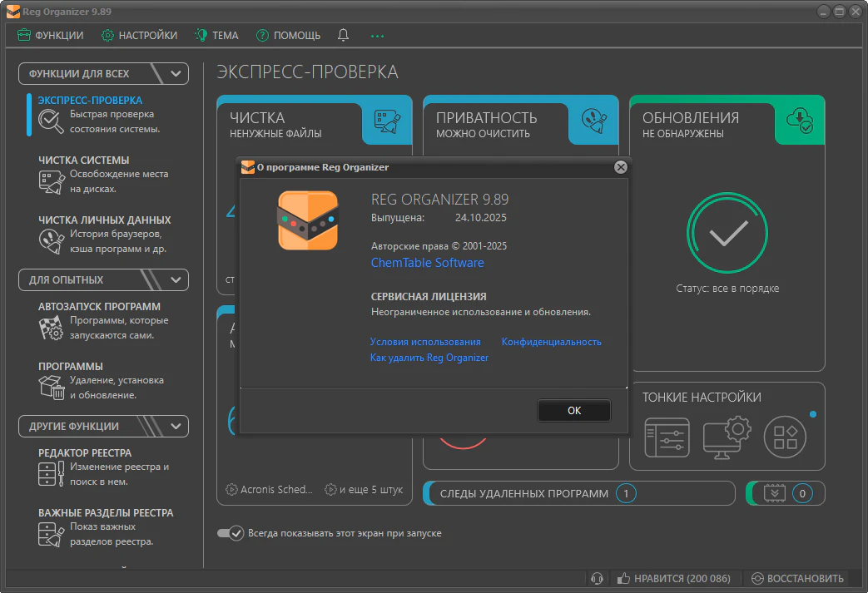This screenshot has width=868, height=593.
Task: Open the tweaks sliders icon
Action: pyautogui.click(x=667, y=437)
